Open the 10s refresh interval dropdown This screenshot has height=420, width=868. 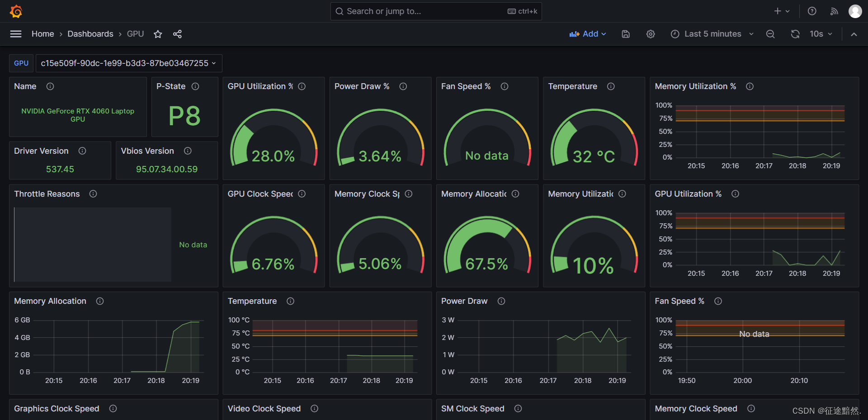click(821, 34)
